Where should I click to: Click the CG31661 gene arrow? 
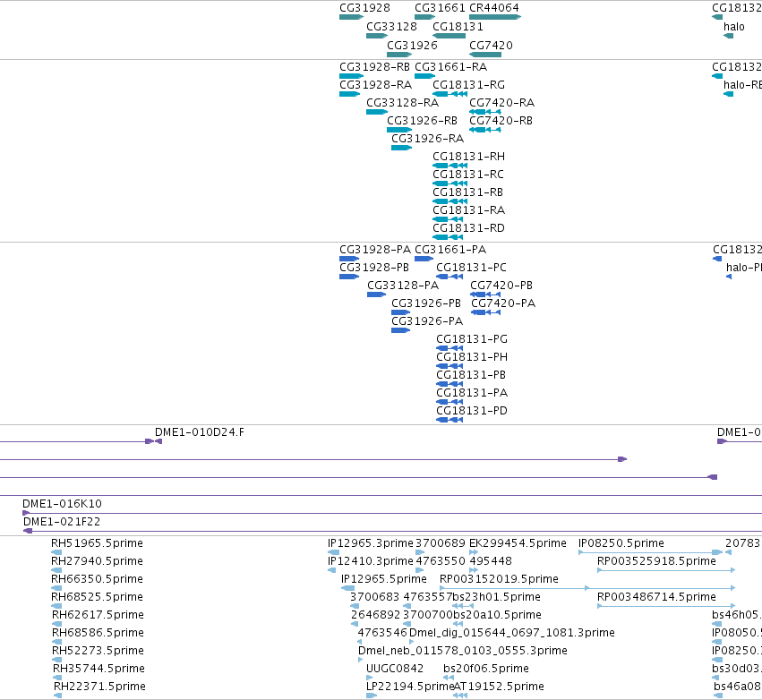(424, 17)
